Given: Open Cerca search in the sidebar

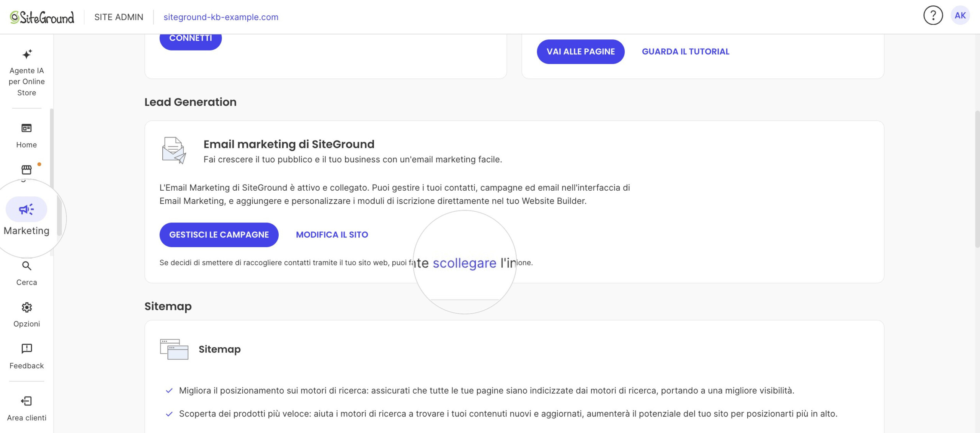Looking at the screenshot, I should (26, 273).
